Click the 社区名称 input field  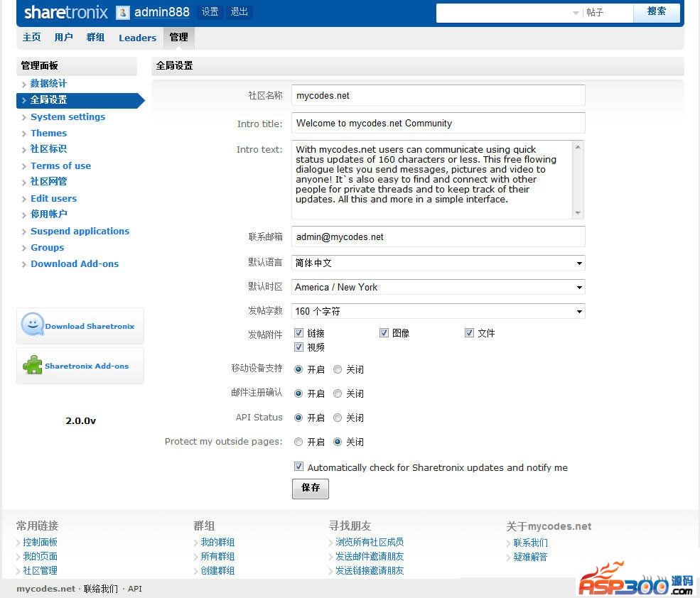[438, 95]
